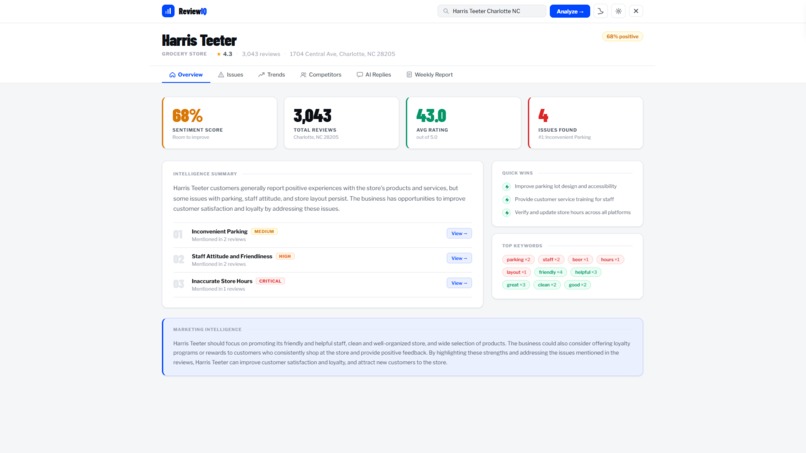The height and width of the screenshot is (453, 806).
Task: Click the MEDIUM severity badge
Action: 264,231
